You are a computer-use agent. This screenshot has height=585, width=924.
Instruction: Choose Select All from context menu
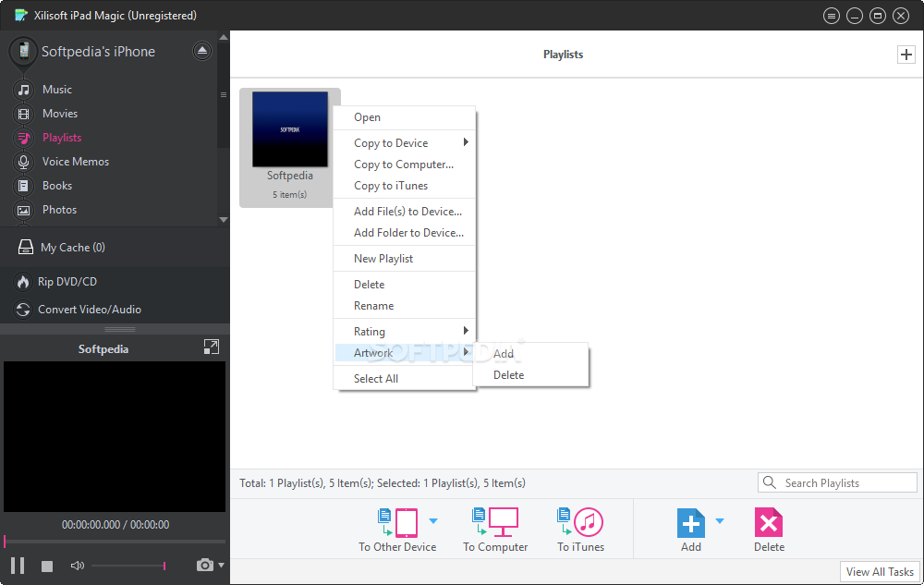tap(405, 379)
